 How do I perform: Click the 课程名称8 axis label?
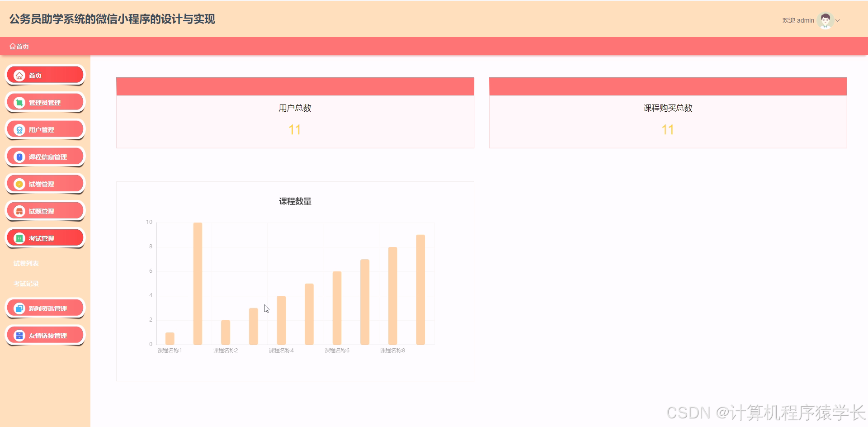[x=392, y=351]
